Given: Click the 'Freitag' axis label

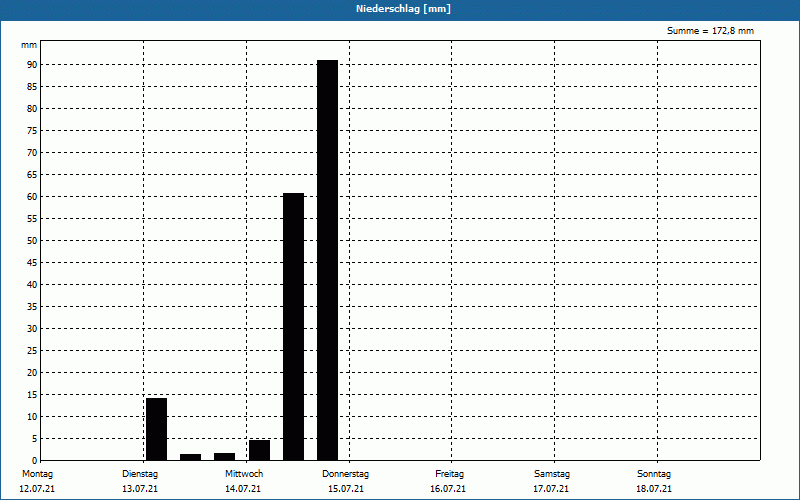Looking at the screenshot, I should pyautogui.click(x=449, y=474).
